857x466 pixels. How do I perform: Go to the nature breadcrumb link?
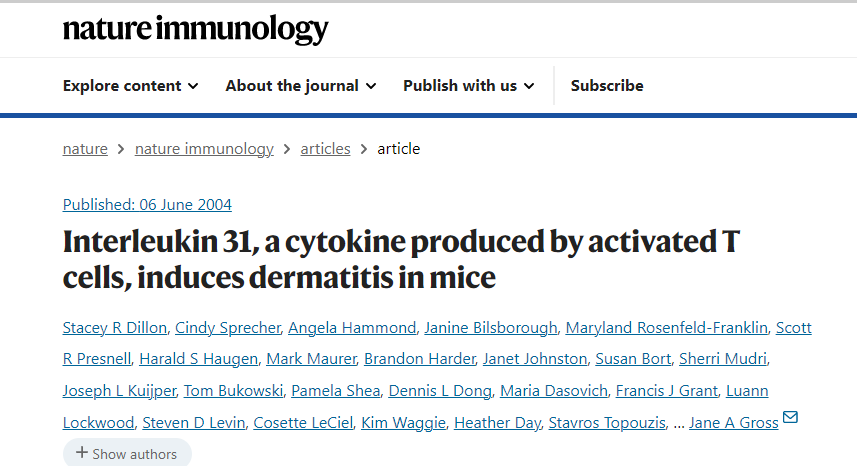(x=85, y=149)
